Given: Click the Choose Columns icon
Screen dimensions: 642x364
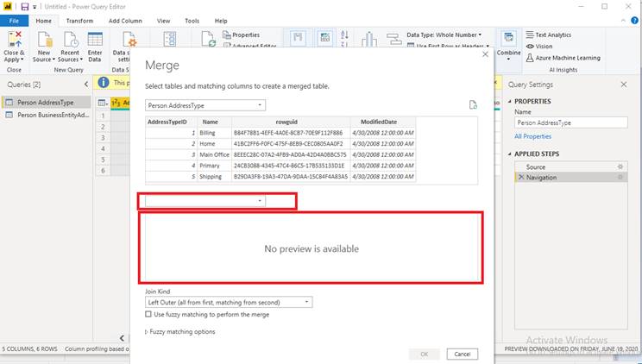Looking at the screenshot, I should 298,38.
